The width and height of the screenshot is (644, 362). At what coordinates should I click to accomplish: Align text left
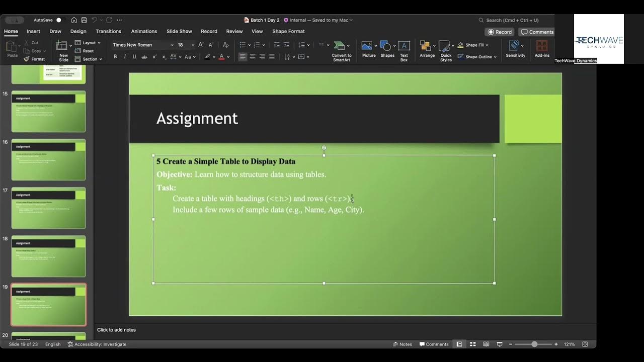click(243, 57)
